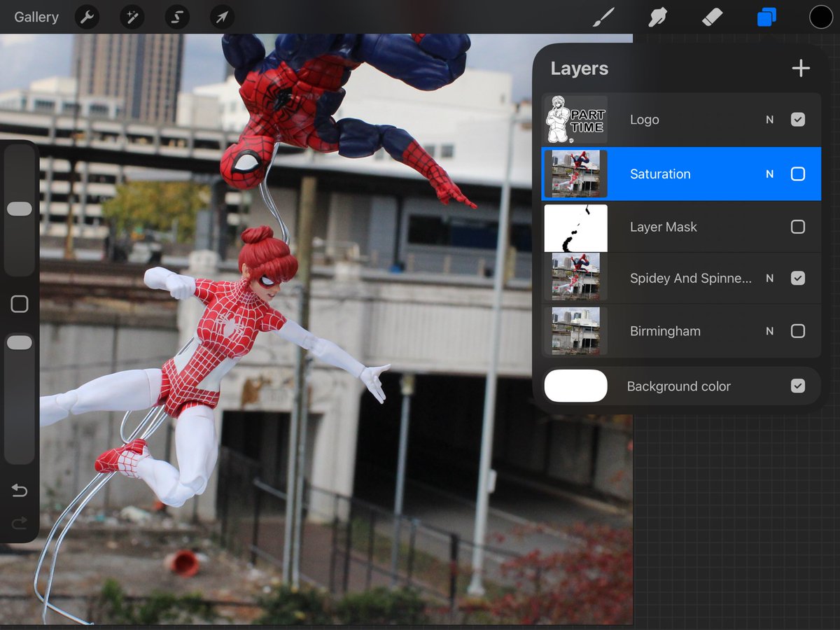Click the brush size slider handle
This screenshot has height=630, width=840.
click(20, 209)
